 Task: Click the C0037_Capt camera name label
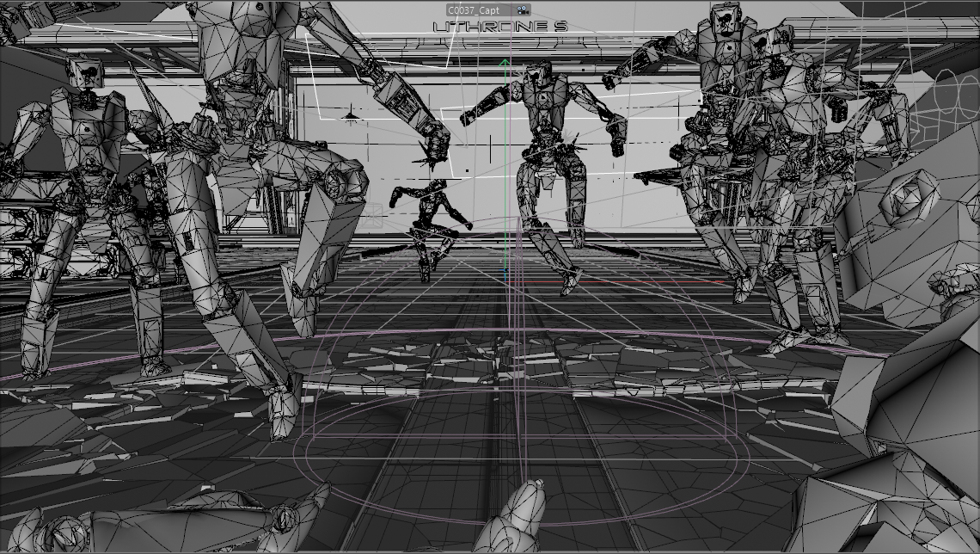tap(474, 10)
